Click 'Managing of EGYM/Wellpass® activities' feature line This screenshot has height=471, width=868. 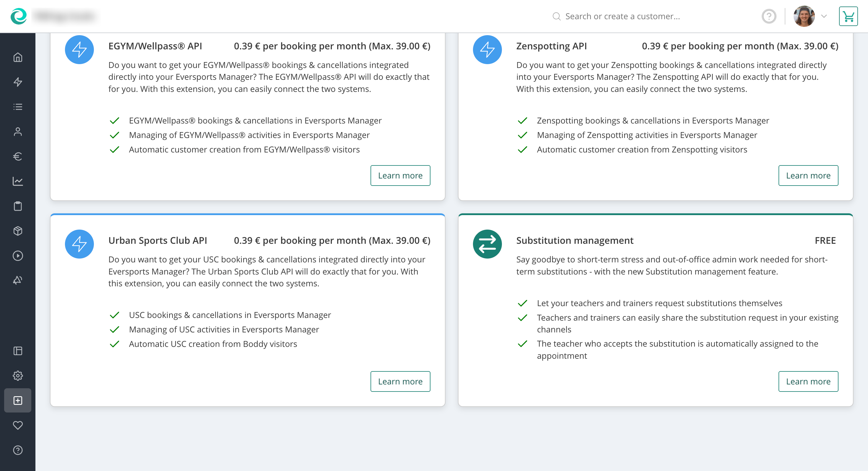click(249, 135)
